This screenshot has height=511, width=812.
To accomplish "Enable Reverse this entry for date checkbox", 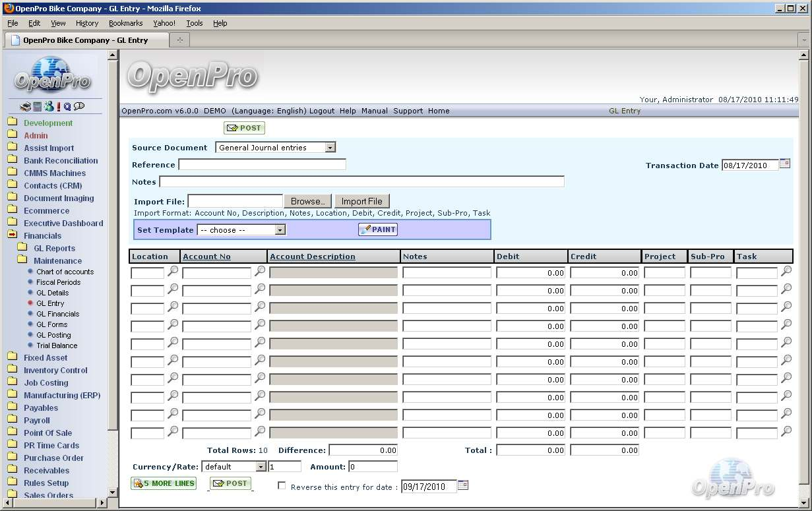I will coord(282,486).
